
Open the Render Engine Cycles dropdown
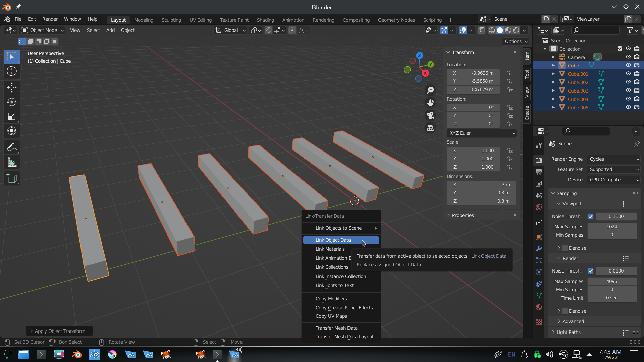[x=613, y=159]
